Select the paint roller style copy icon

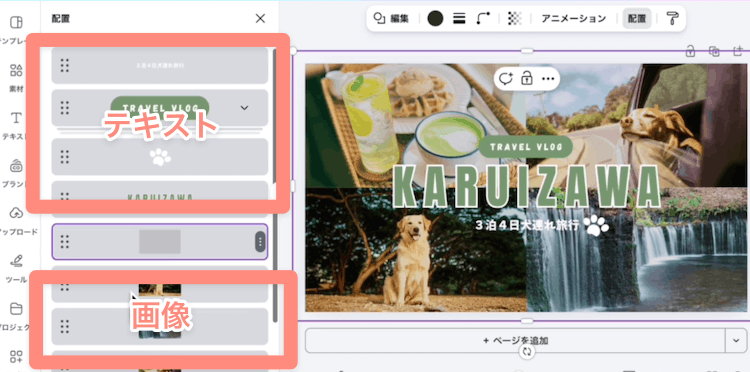tap(673, 19)
